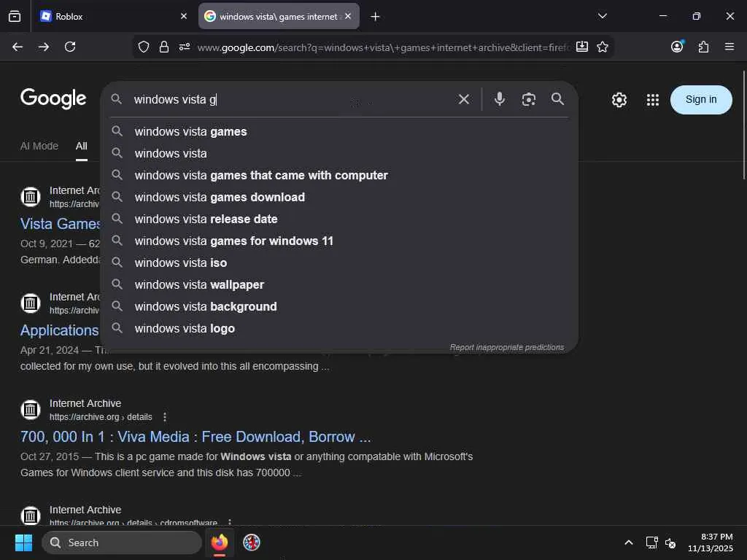Screen dimensions: 747x560
Task: Switch to AI Mode tab
Action: [x=39, y=146]
